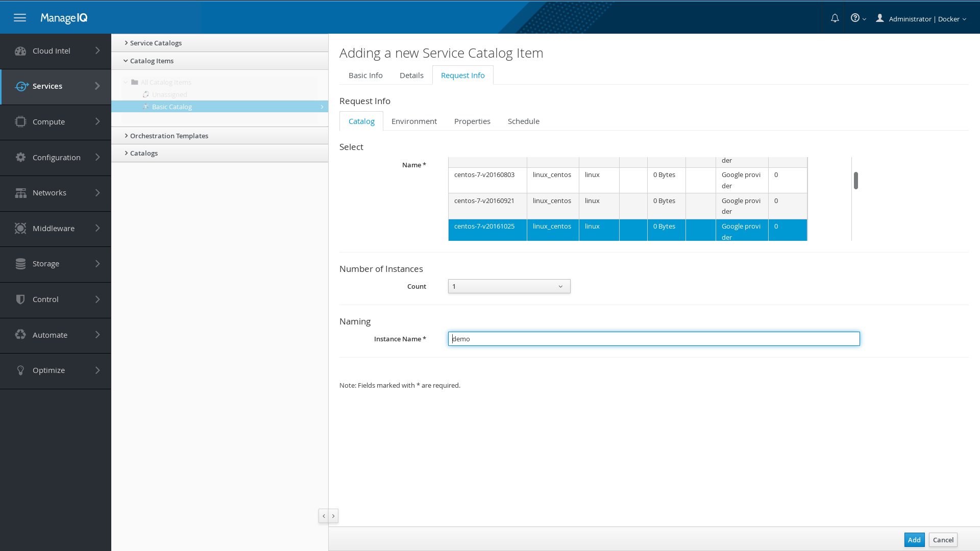
Task: Open the Compute menu item
Action: tap(56, 122)
